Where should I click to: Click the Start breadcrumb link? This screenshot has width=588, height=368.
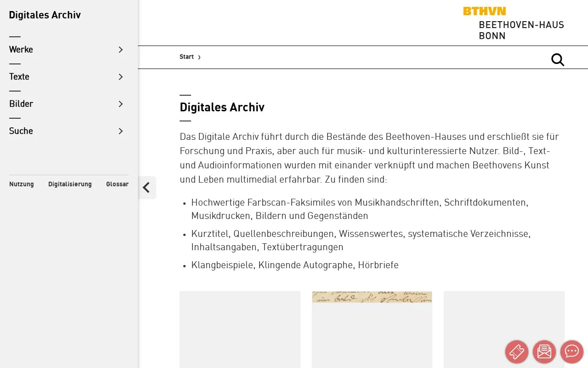tap(187, 57)
